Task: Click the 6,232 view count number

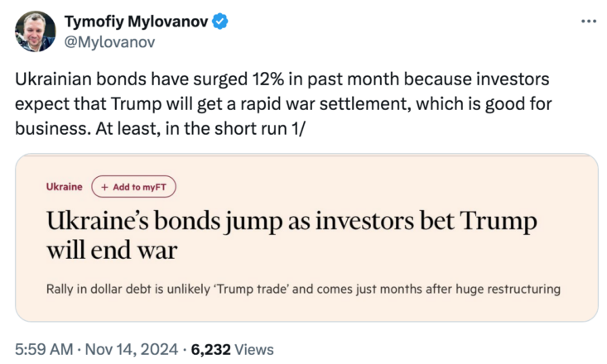Action: tap(210, 349)
